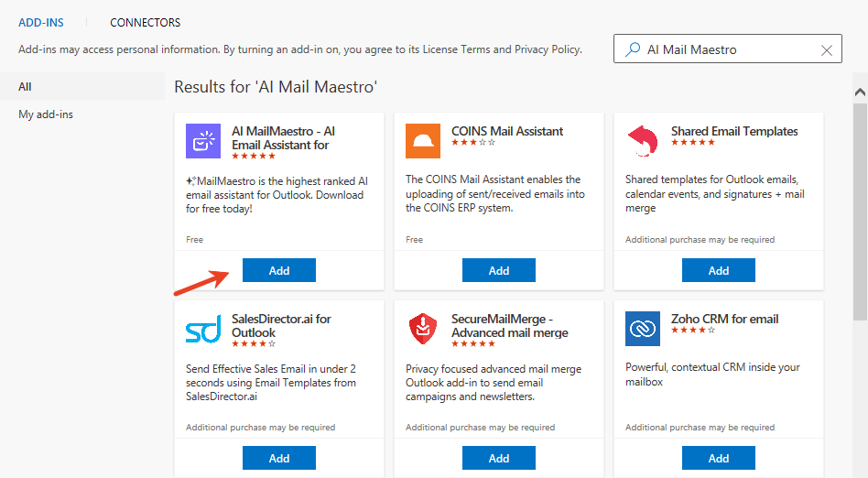Click the SecureMailMerge shield icon
Viewport: 868px width, 478px height.
tap(423, 329)
